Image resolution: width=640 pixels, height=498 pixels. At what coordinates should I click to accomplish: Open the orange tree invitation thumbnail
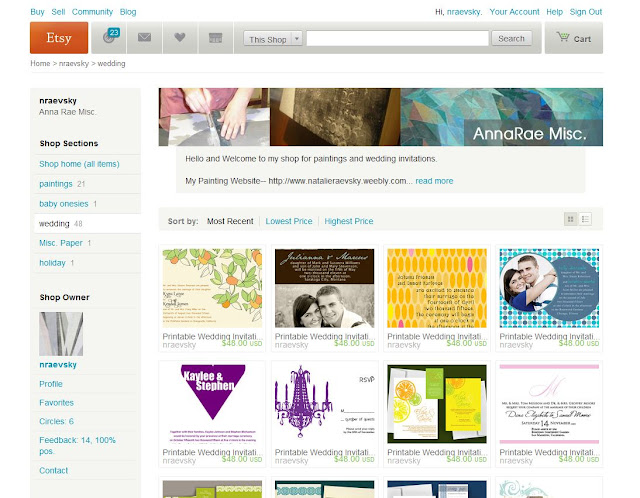[x=212, y=288]
